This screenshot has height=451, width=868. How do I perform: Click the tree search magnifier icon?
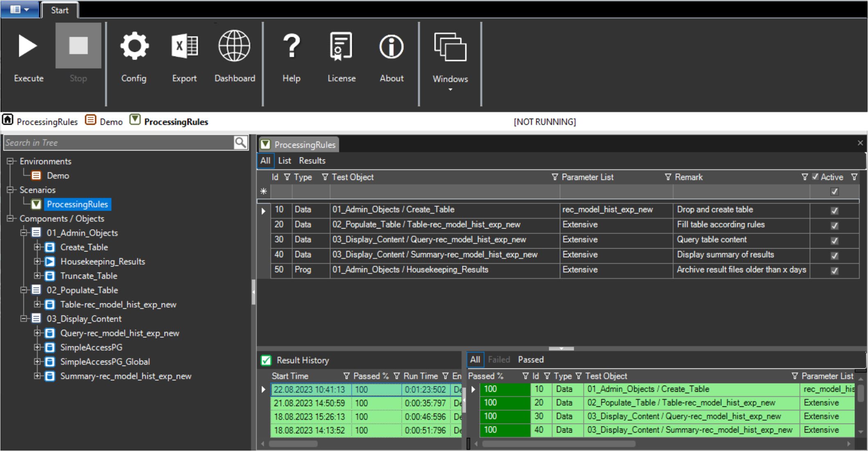[240, 142]
